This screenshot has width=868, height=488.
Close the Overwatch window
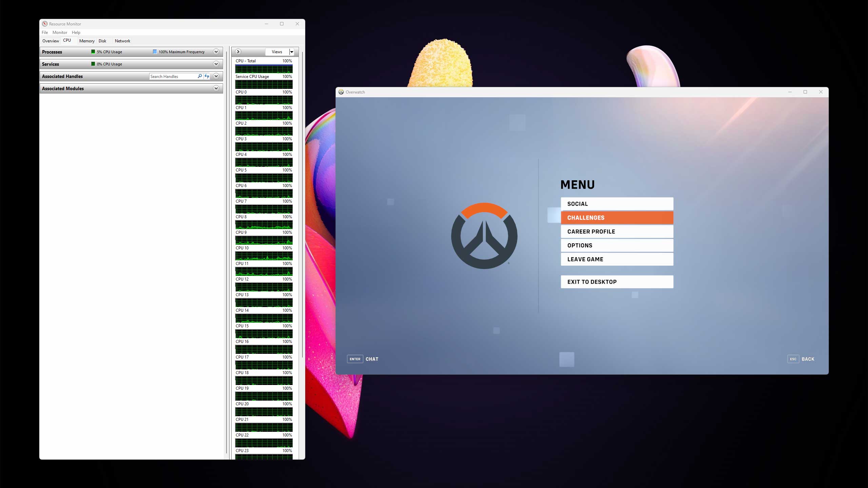click(821, 92)
